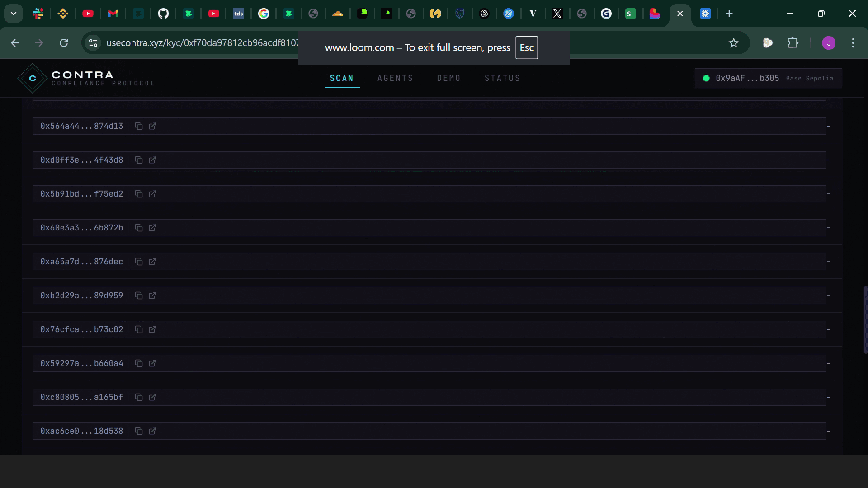Select address text 0x60e3a3...6b872b
Screen dimensions: 868x488
(x=81, y=228)
